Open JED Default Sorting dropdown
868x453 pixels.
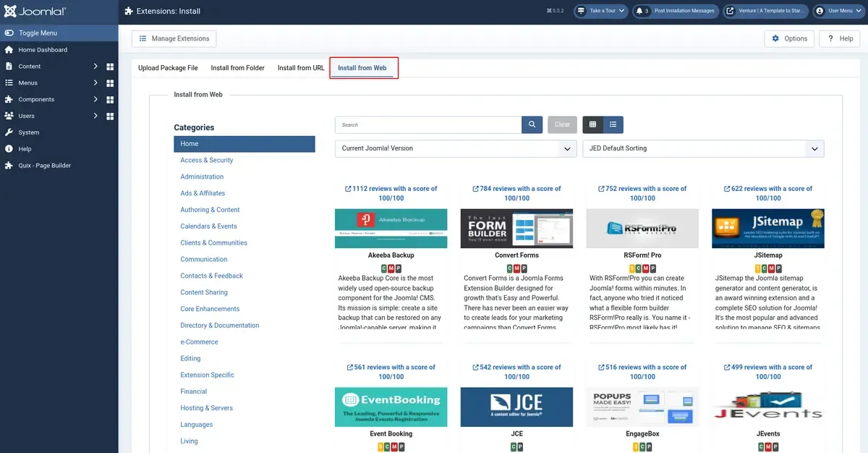click(x=703, y=148)
